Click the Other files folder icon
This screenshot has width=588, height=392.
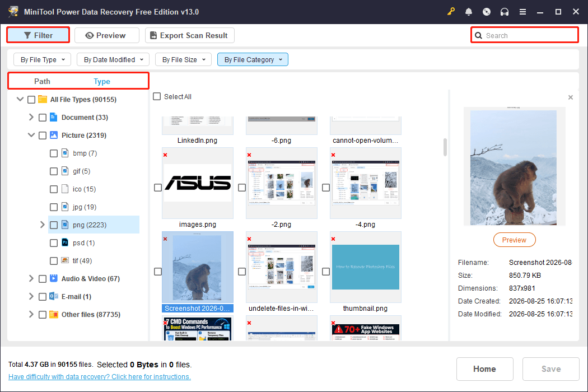(x=54, y=314)
